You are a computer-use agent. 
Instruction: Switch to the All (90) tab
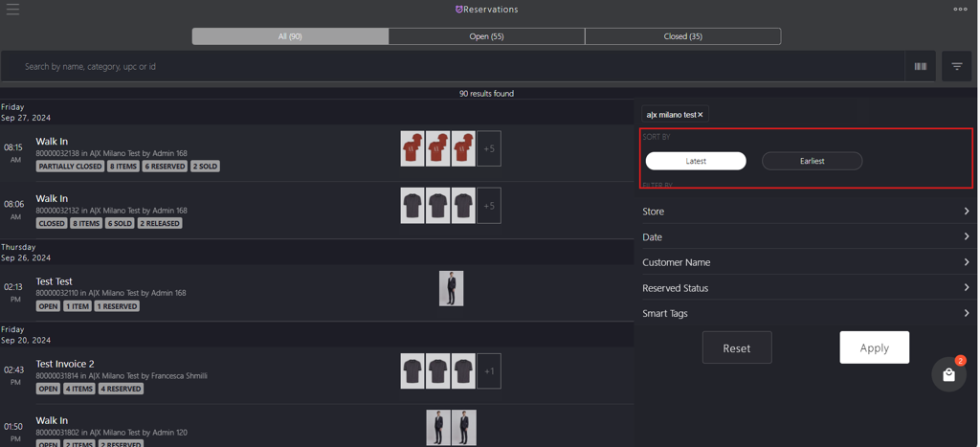tap(290, 36)
